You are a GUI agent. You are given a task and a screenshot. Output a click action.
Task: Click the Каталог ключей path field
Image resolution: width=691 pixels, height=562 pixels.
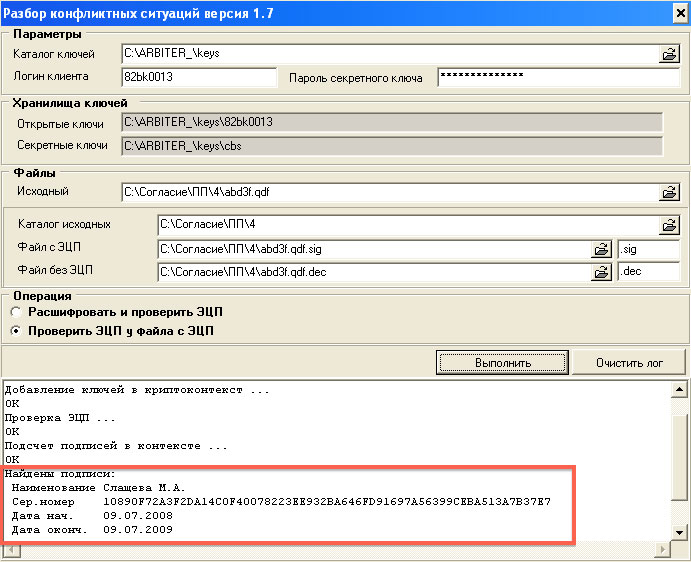click(x=386, y=54)
